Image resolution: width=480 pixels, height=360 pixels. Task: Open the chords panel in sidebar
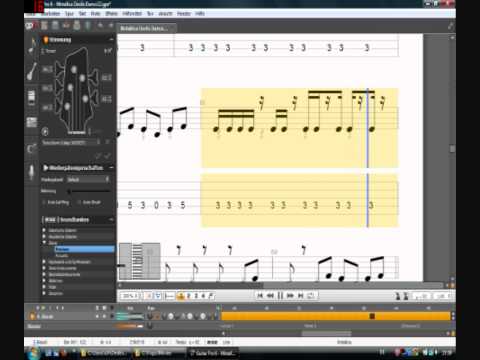pyautogui.click(x=32, y=149)
